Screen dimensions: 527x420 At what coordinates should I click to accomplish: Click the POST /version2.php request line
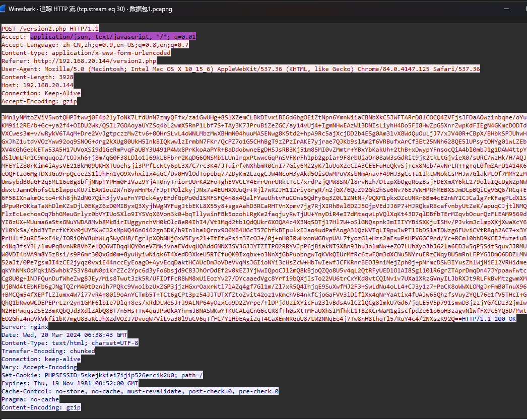click(50, 29)
